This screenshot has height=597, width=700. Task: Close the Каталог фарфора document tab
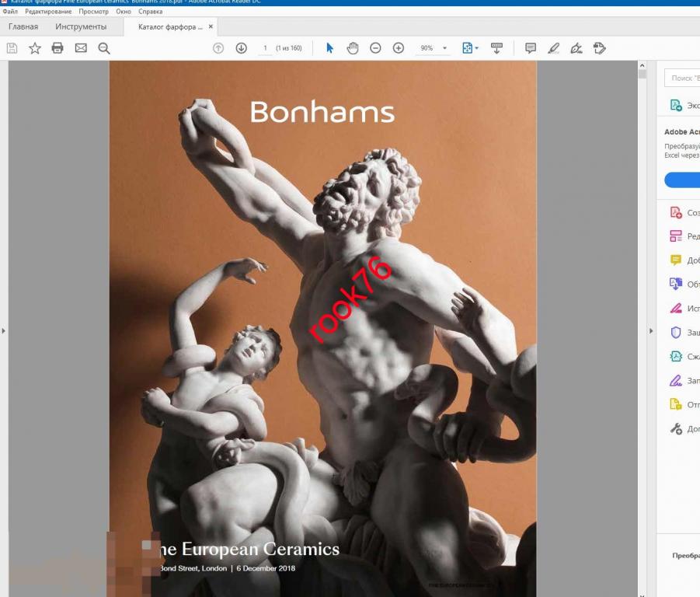(x=211, y=26)
